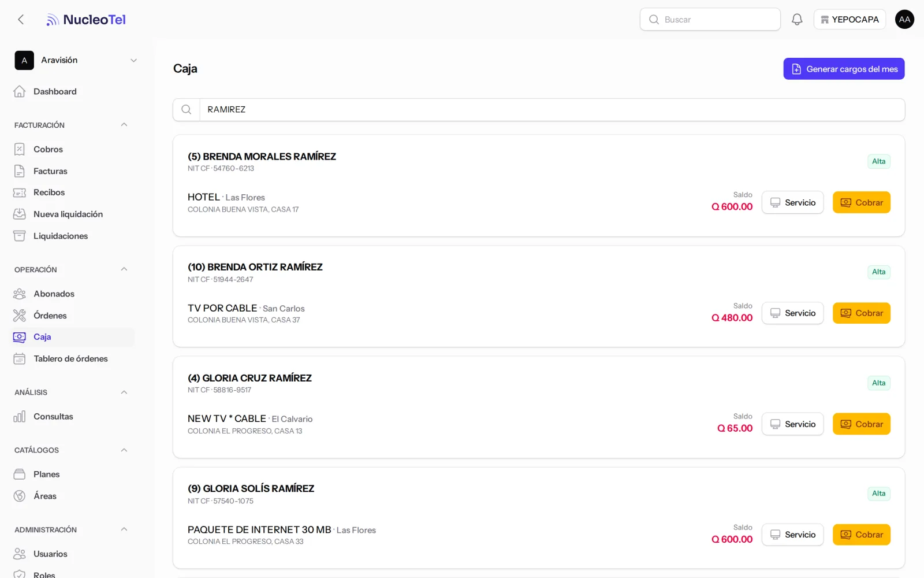Open Facturas menu entry

click(73, 171)
